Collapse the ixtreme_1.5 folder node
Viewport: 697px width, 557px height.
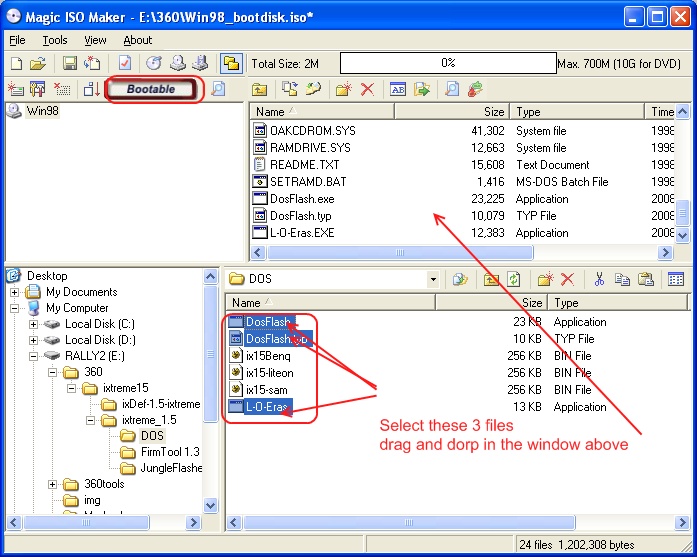point(90,420)
